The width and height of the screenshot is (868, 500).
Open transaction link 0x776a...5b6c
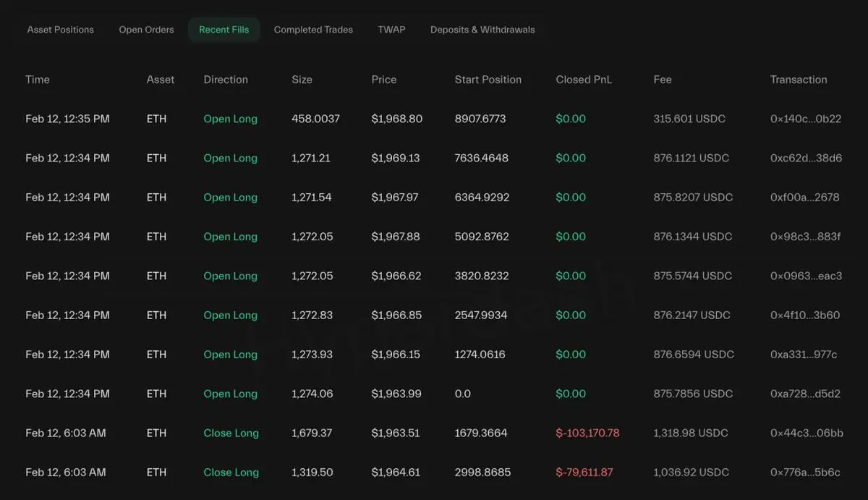[805, 472]
